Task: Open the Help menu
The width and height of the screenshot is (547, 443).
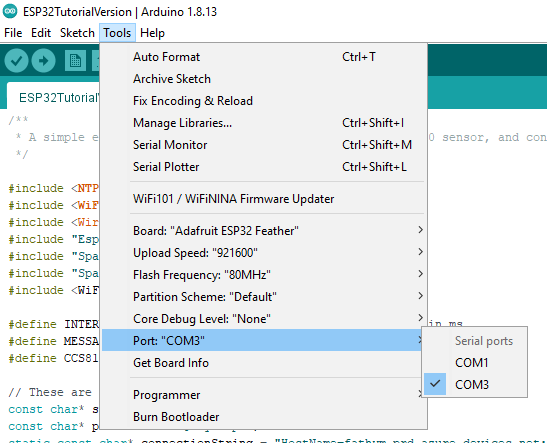Action: (152, 33)
